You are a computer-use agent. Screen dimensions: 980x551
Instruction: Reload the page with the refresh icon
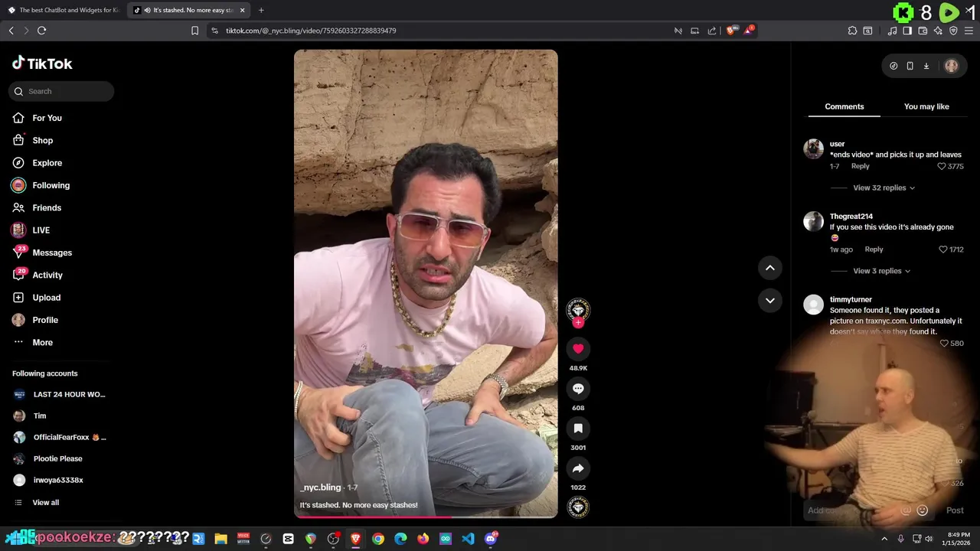point(41,31)
